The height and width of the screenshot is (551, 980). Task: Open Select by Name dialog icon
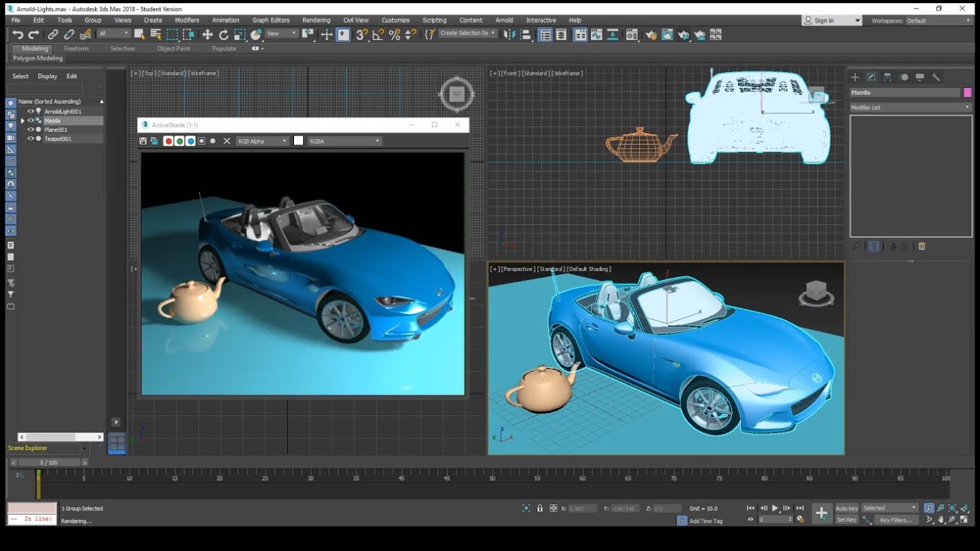tap(155, 34)
